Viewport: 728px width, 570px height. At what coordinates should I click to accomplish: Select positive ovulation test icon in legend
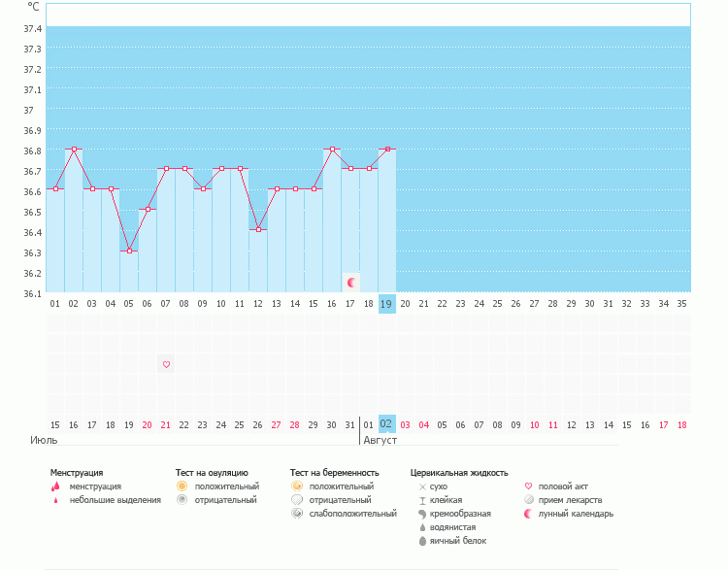coord(182,486)
